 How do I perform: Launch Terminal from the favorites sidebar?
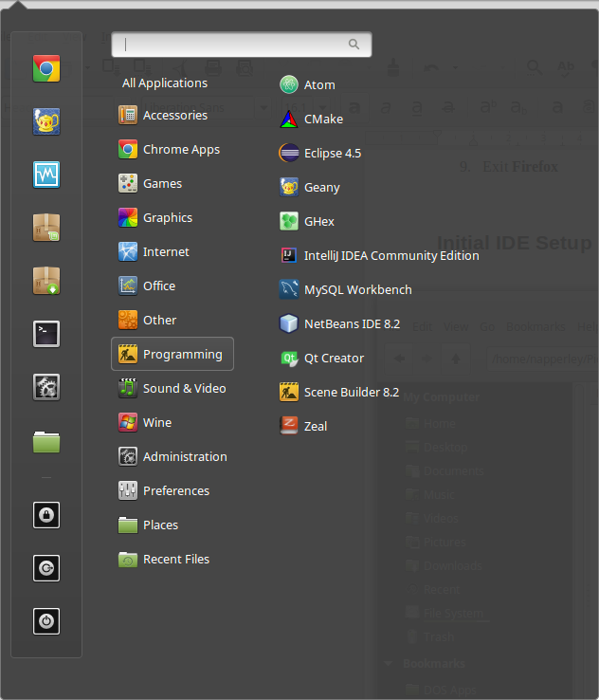46,334
